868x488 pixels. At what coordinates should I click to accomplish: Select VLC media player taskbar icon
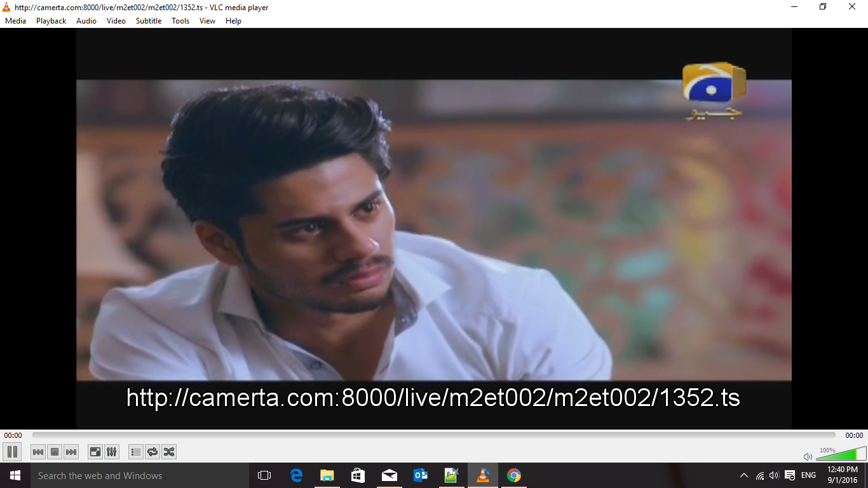[483, 475]
